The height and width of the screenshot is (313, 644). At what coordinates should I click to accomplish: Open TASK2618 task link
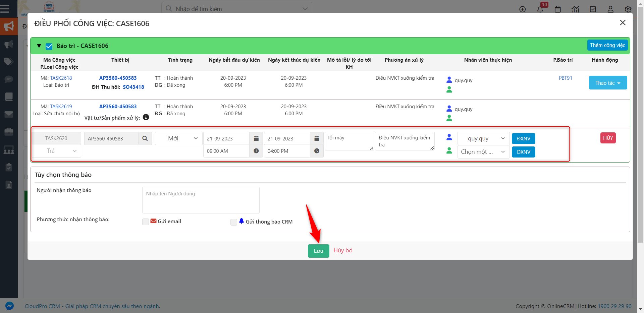coord(61,78)
